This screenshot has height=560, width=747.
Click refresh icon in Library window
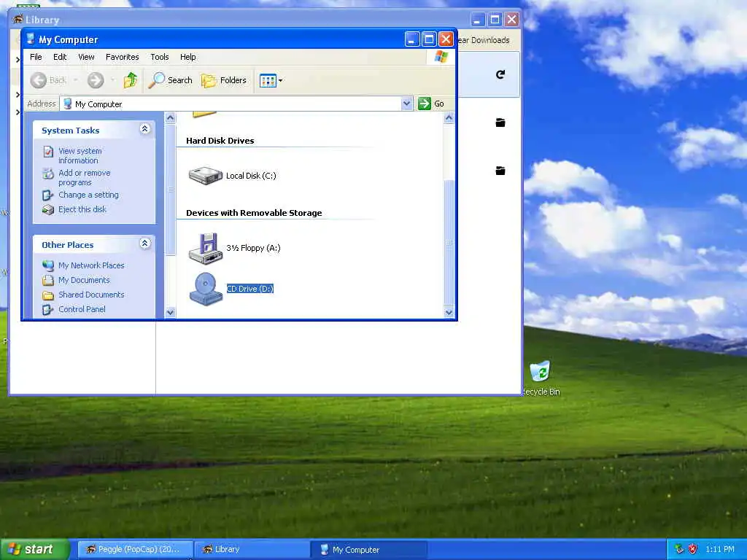500,74
